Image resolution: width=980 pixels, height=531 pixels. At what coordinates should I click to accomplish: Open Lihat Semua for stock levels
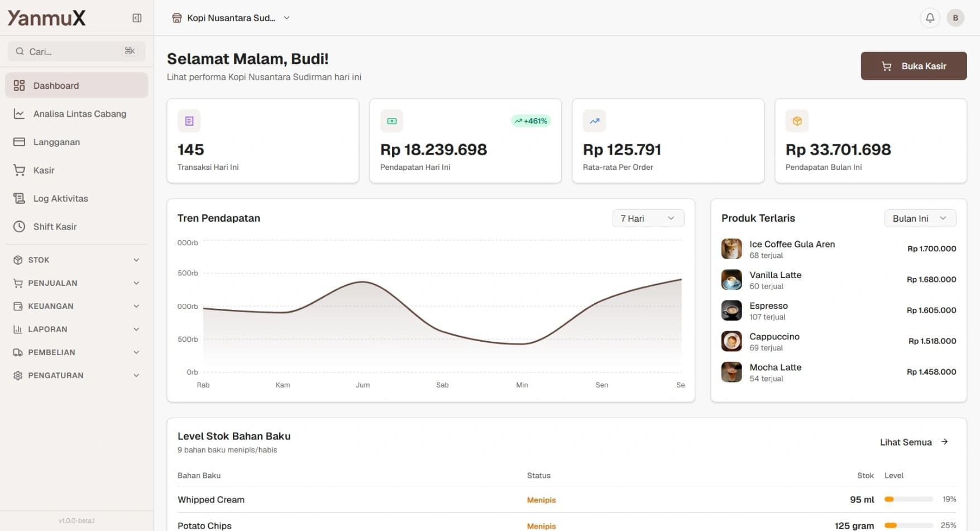[x=914, y=442]
